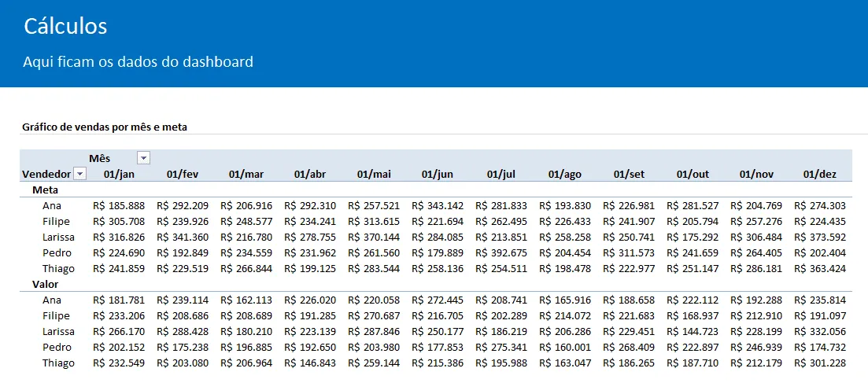
Task: Select the 01/set column header
Action: 629,175
